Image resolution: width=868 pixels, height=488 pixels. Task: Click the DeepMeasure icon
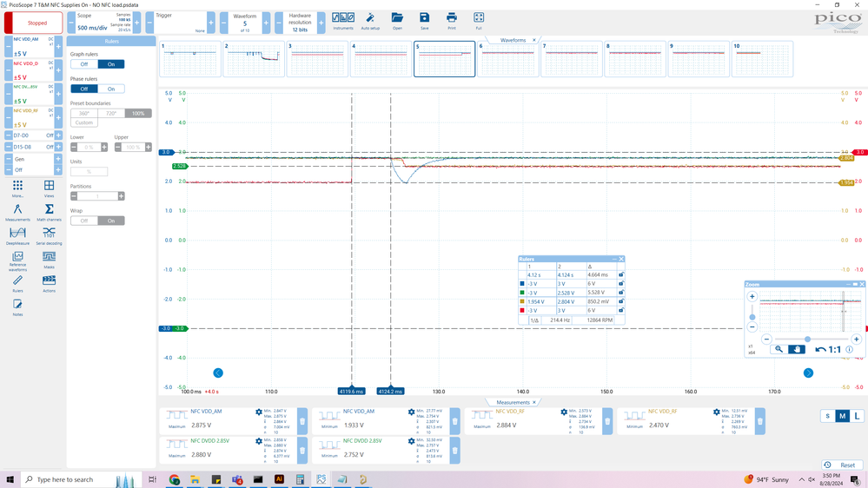(17, 234)
